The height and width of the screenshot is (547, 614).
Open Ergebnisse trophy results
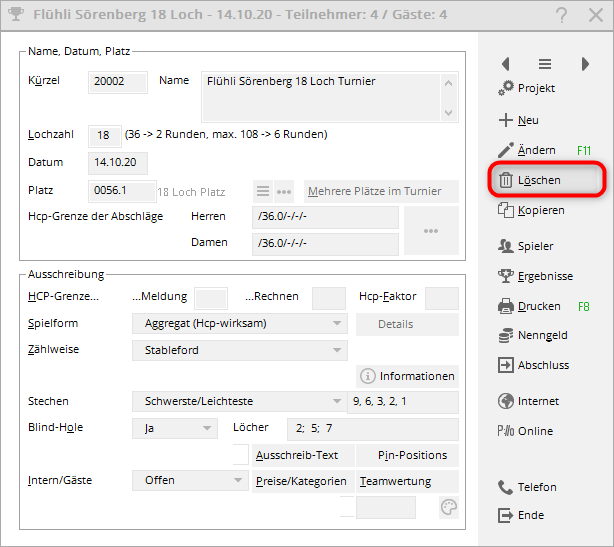(506, 276)
